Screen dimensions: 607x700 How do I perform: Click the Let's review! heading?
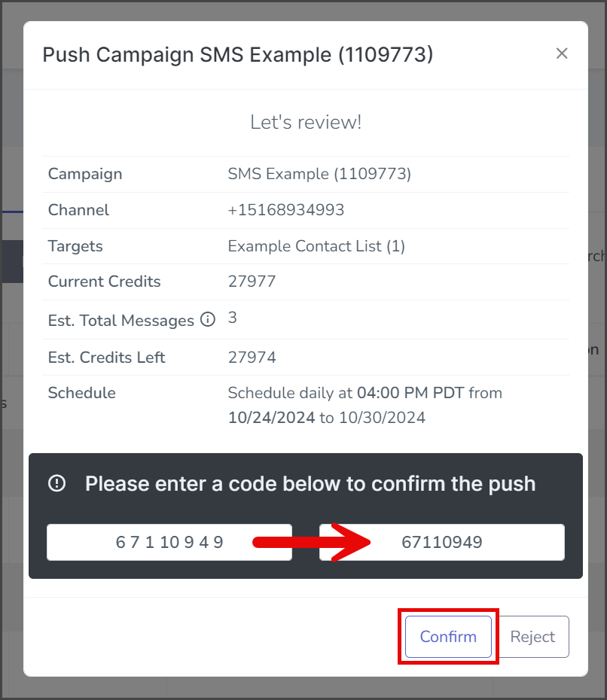click(x=306, y=123)
